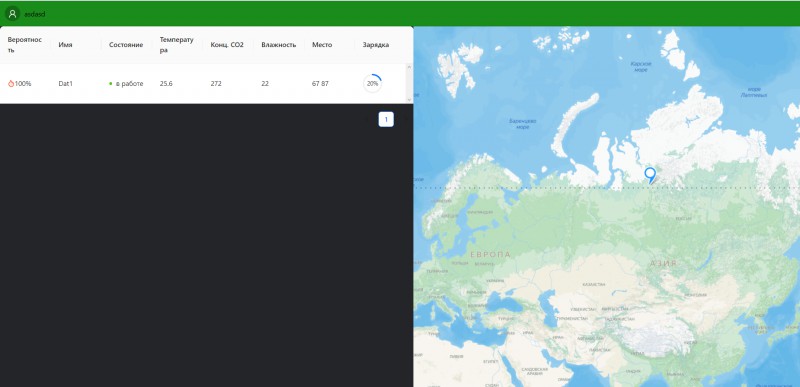Viewport: 800px width, 387px height.
Task: Sort by Температура column header
Action: tap(177, 44)
